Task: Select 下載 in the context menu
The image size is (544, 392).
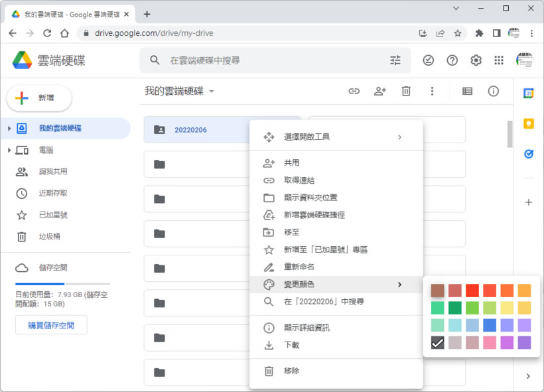Action: click(292, 345)
